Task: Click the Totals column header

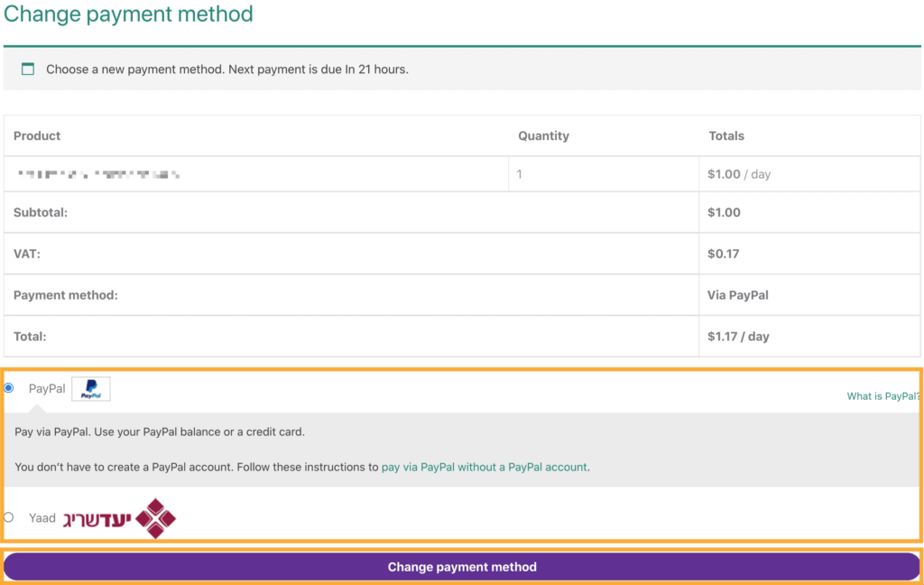Action: click(x=726, y=136)
